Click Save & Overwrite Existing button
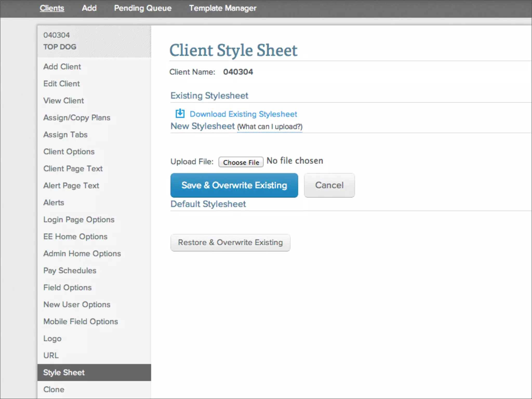Image resolution: width=532 pixels, height=399 pixels. [x=234, y=185]
